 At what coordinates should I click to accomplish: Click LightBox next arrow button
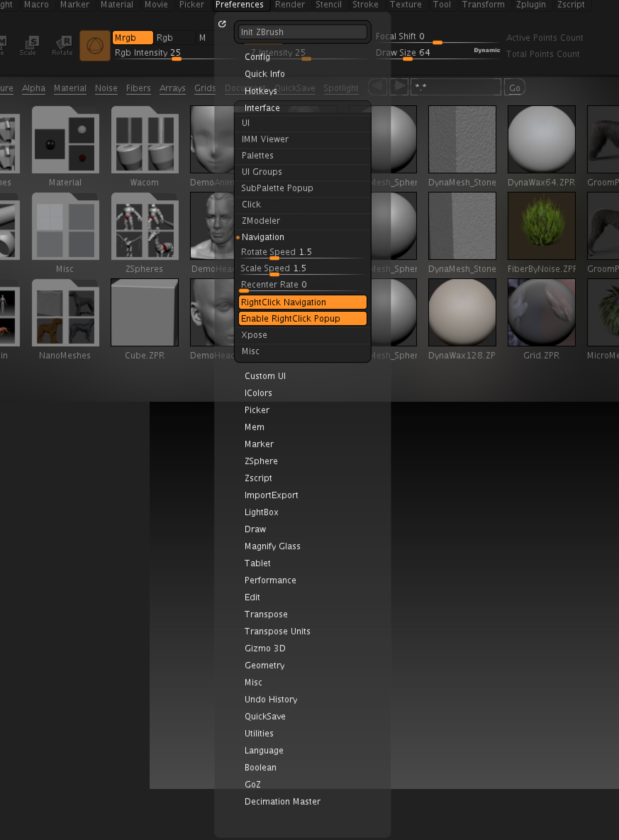399,87
